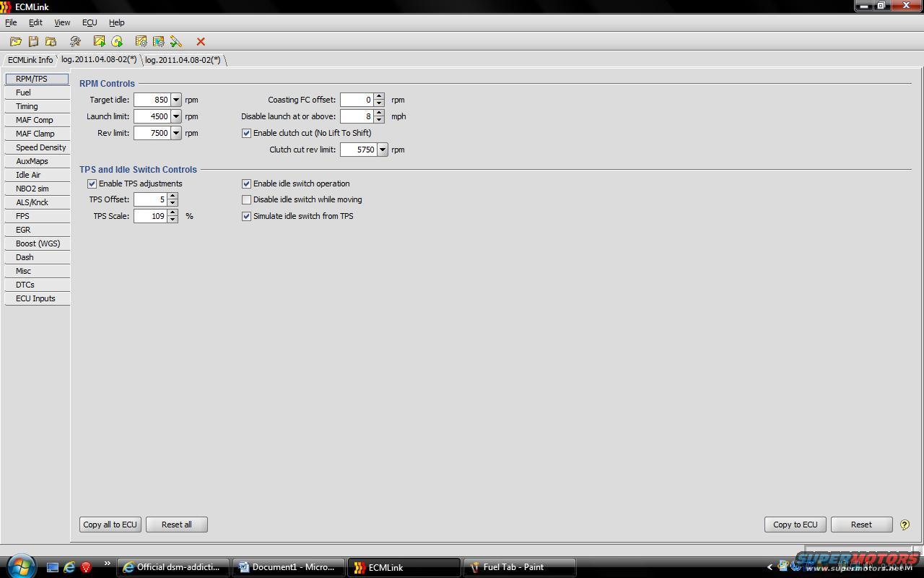Switch to Official dsm-addicti... browser taskbar button
924x578 pixels.
coord(173,567)
